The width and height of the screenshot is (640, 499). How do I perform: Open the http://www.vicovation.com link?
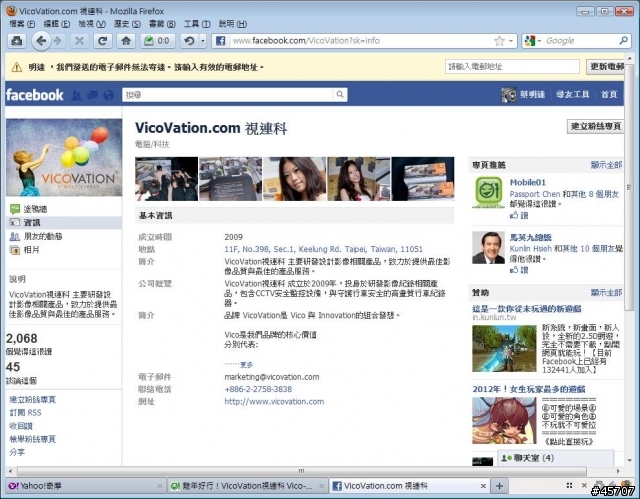click(274, 401)
